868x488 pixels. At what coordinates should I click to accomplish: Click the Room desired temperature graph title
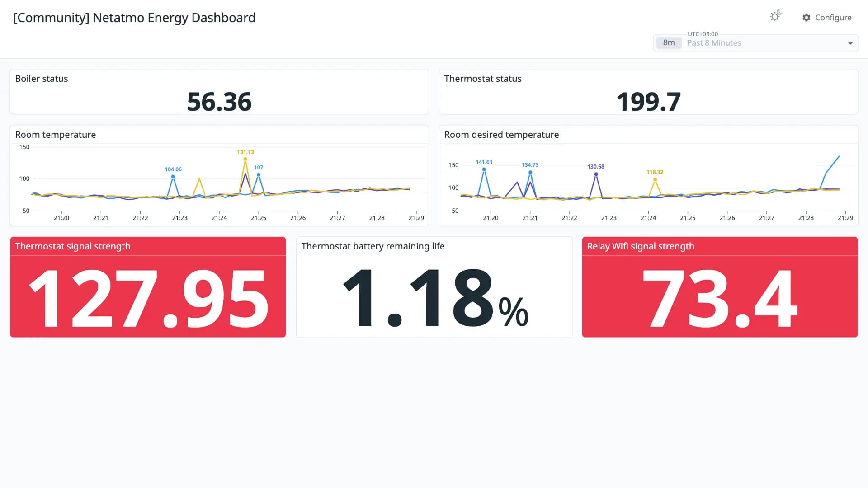pos(501,135)
